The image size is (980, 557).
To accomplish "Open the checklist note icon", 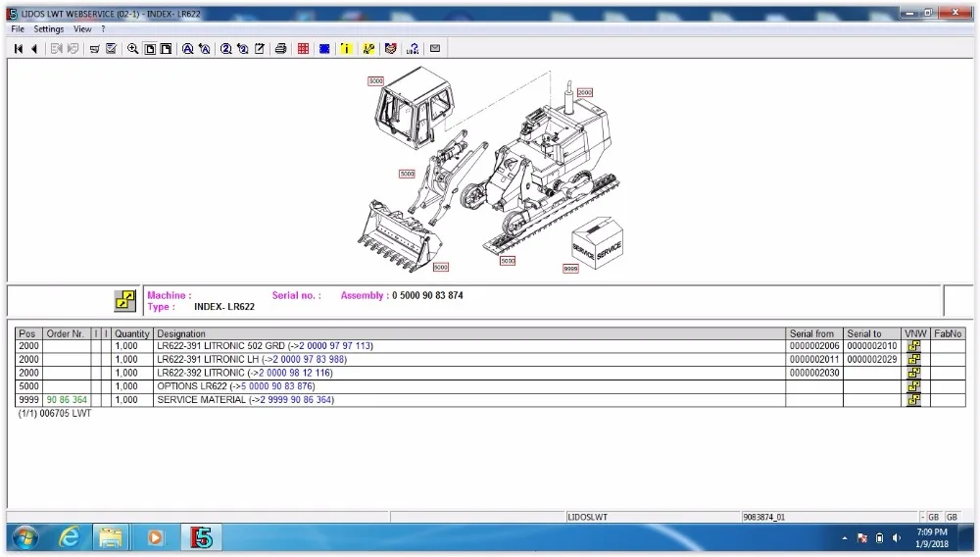I will click(x=112, y=49).
